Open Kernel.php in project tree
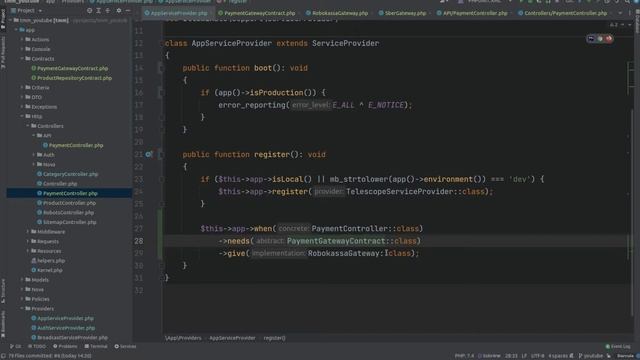 point(47,270)
